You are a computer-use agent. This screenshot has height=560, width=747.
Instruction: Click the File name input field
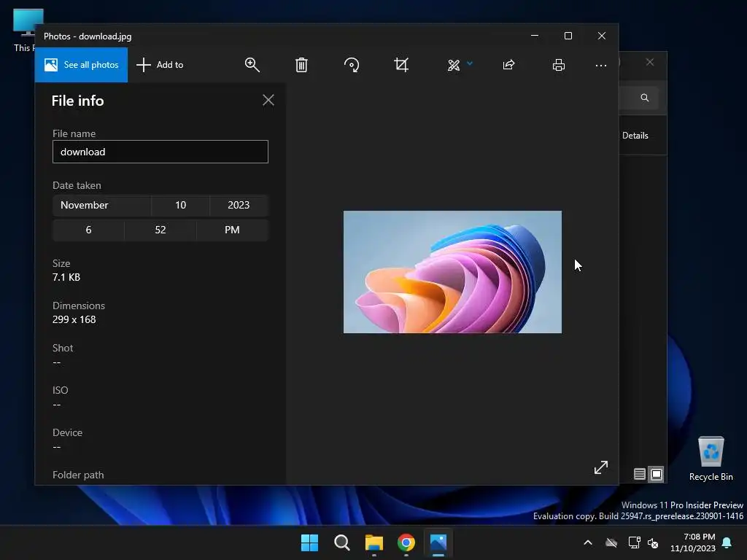click(x=160, y=152)
